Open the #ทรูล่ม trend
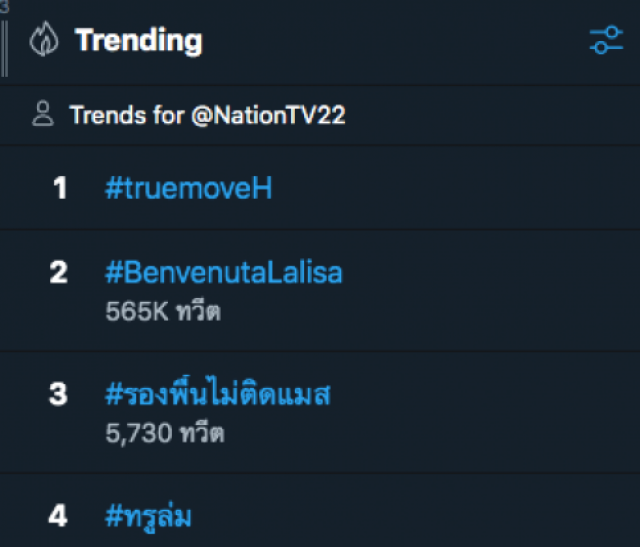 coord(148,516)
